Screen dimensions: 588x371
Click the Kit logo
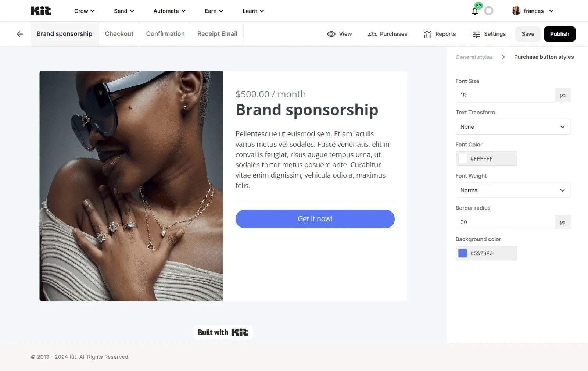(x=41, y=11)
